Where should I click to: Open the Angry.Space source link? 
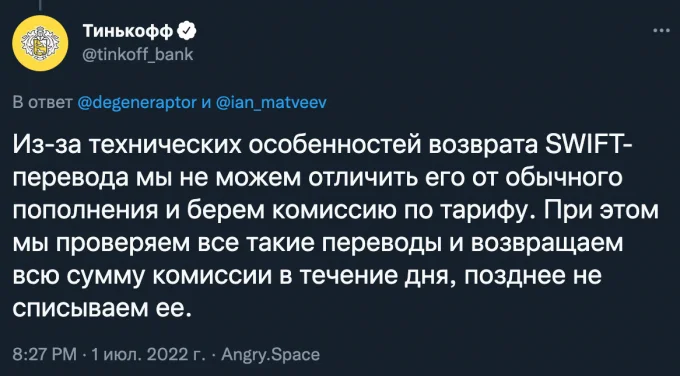point(271,355)
